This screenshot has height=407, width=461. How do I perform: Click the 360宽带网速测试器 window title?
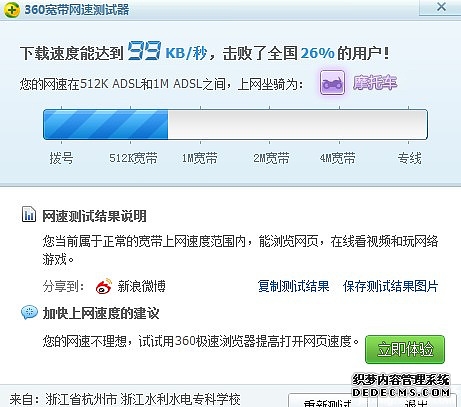[77, 10]
